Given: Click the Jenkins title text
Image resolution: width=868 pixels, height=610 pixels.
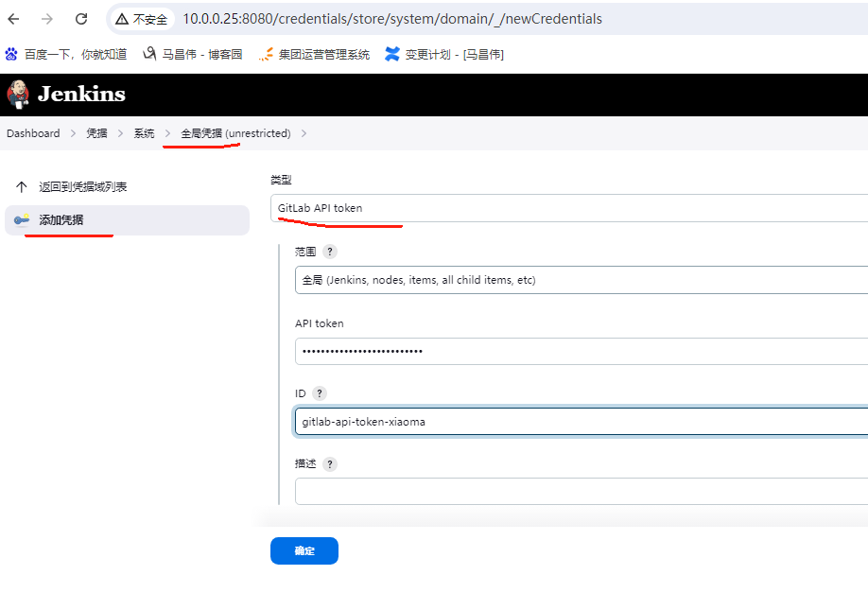Looking at the screenshot, I should pos(81,95).
